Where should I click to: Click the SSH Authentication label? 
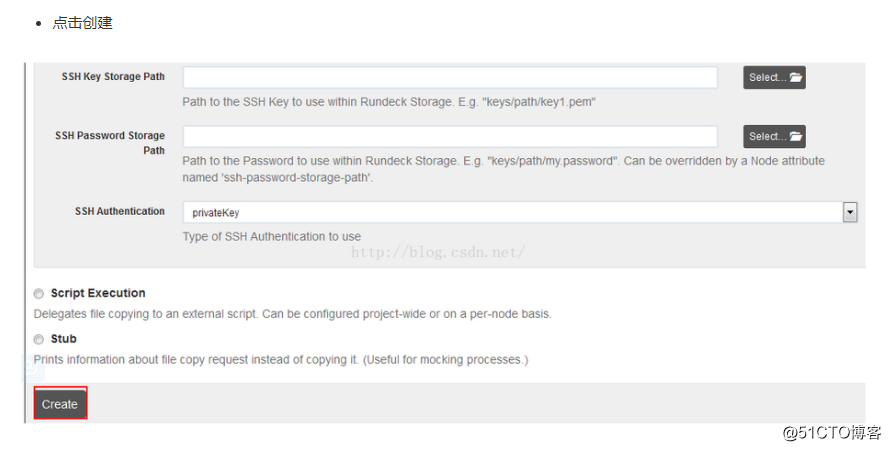point(120,211)
